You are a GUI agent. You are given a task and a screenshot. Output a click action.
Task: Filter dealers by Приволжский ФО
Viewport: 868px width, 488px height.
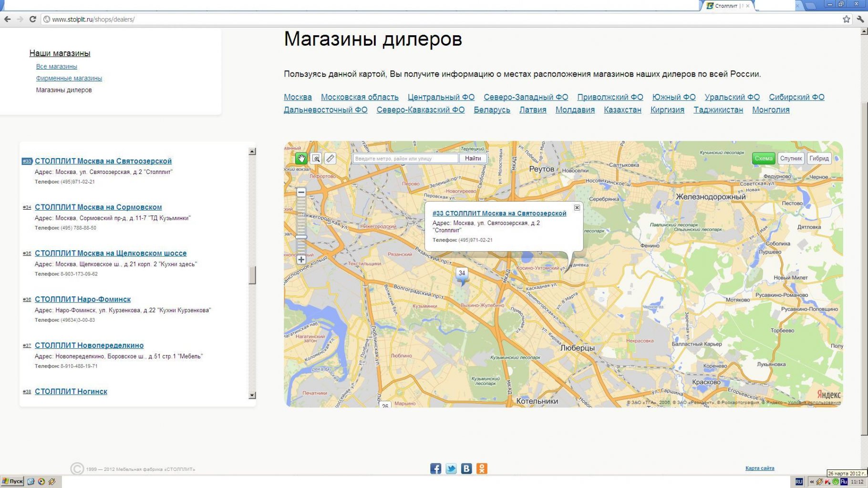coord(610,97)
